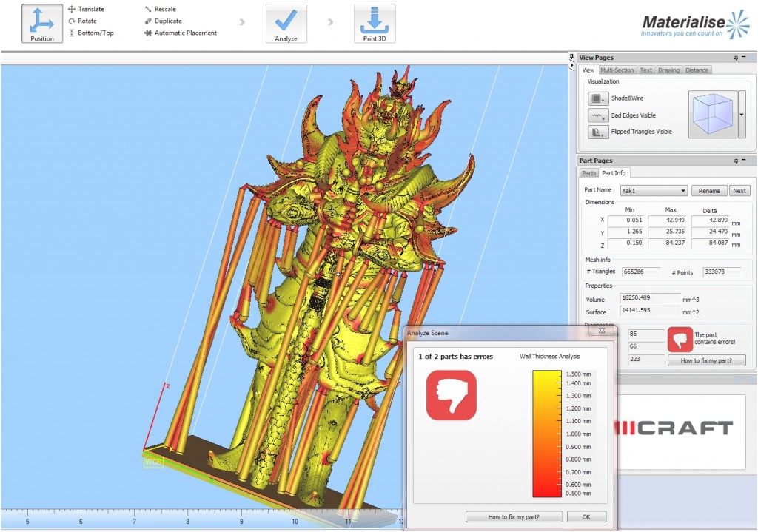Click the wall thickness color gradient scale
This screenshot has height=532, width=758.
pos(547,434)
